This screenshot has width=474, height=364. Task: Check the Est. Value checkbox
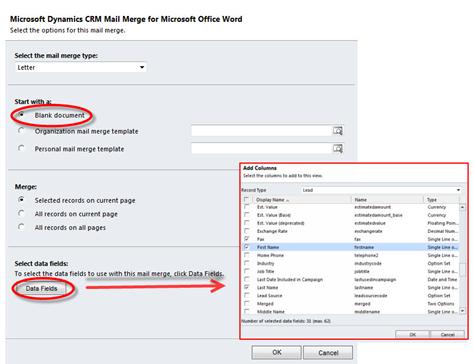click(247, 207)
